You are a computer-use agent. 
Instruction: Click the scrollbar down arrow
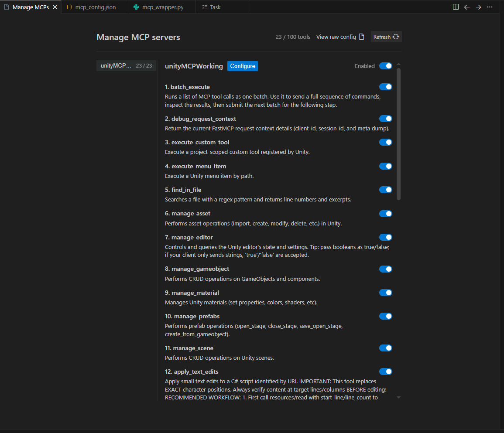point(398,397)
